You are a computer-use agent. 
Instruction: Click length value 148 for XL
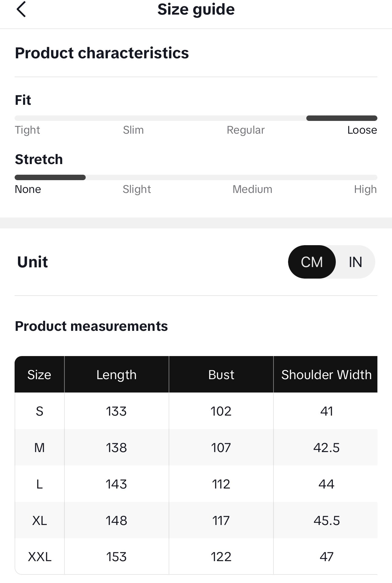pos(116,520)
